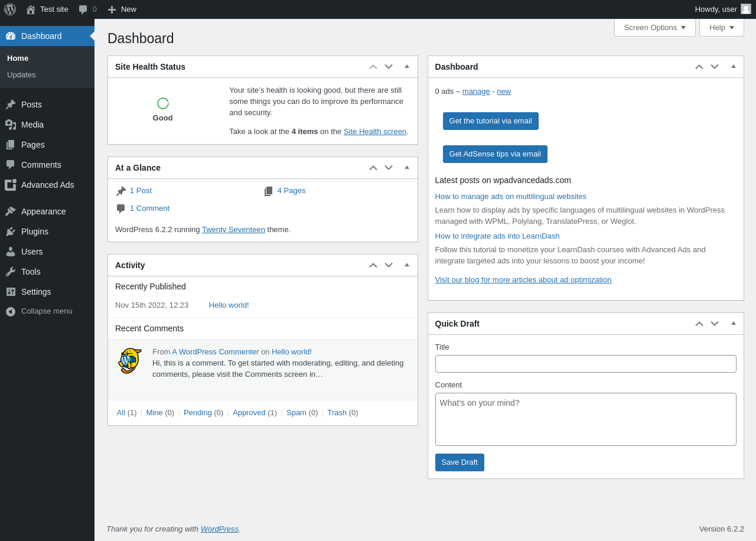Click the Plugins plug icon in sidebar
The height and width of the screenshot is (541, 756).
point(11,232)
